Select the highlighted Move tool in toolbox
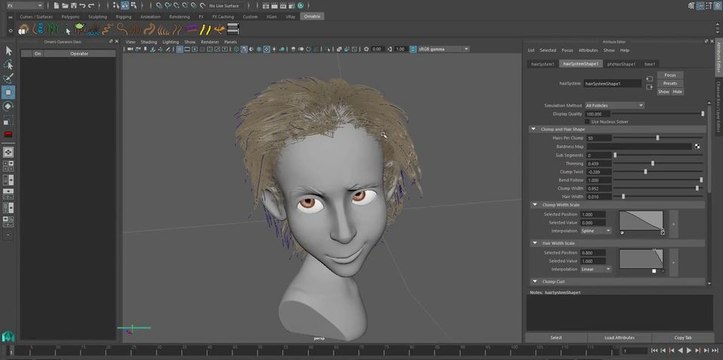This screenshot has width=723, height=360. pos(8,92)
